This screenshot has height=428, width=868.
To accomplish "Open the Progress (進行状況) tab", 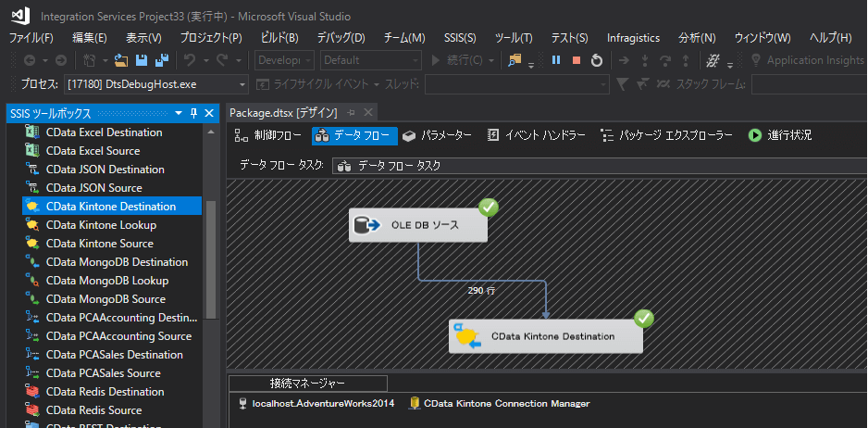I will [780, 135].
